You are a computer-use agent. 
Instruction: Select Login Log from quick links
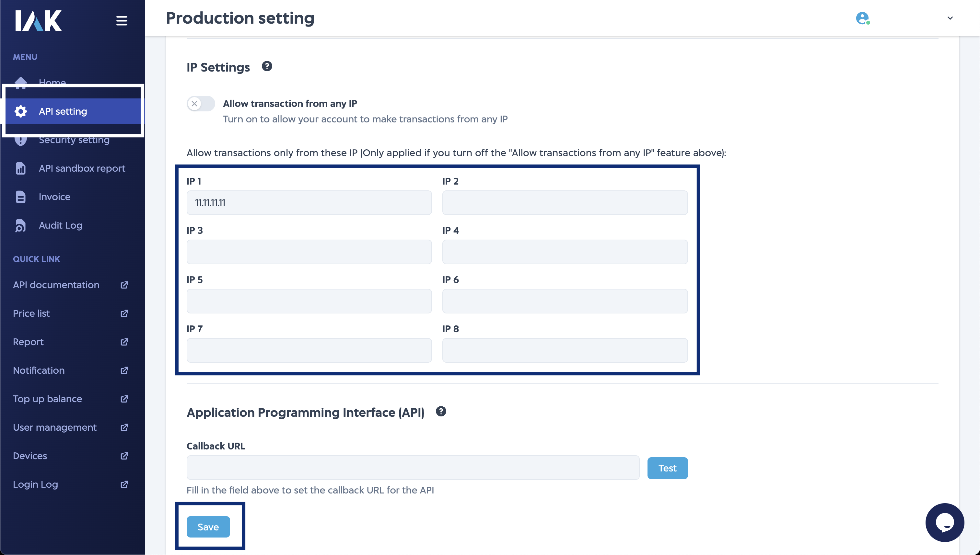click(35, 484)
